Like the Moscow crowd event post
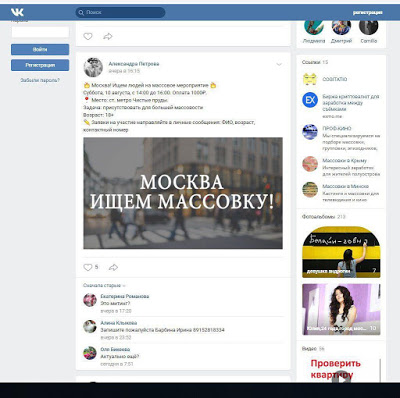 [88, 267]
